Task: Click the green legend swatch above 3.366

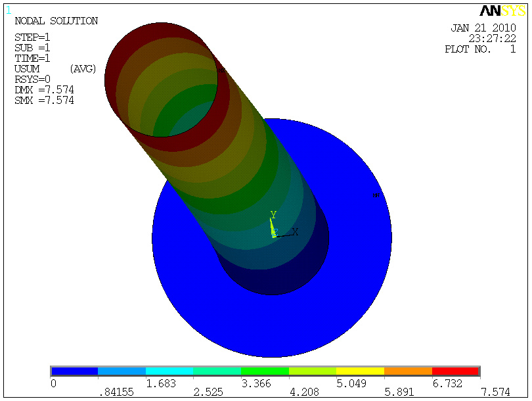Action: coord(265,371)
